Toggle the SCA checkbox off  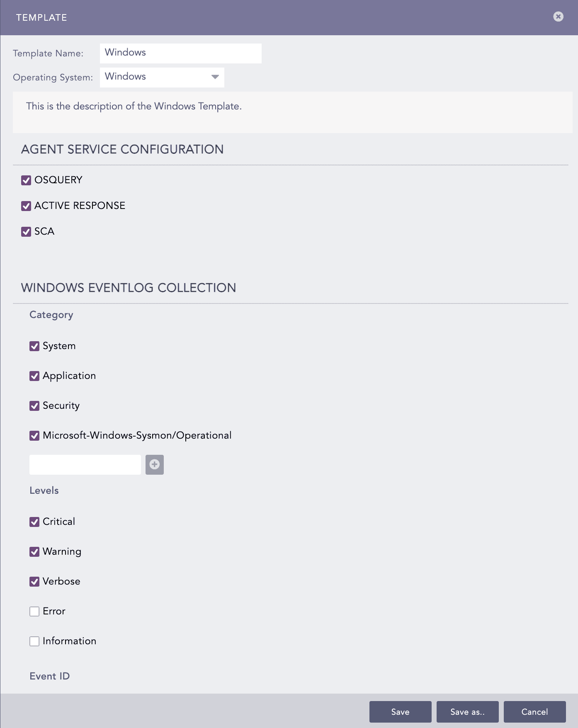coord(26,232)
